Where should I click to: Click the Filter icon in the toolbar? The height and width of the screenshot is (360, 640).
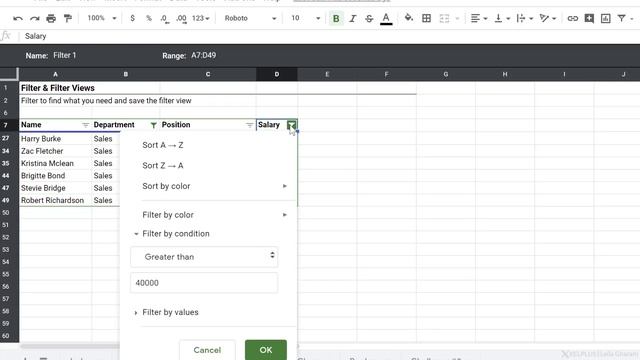pos(621,18)
